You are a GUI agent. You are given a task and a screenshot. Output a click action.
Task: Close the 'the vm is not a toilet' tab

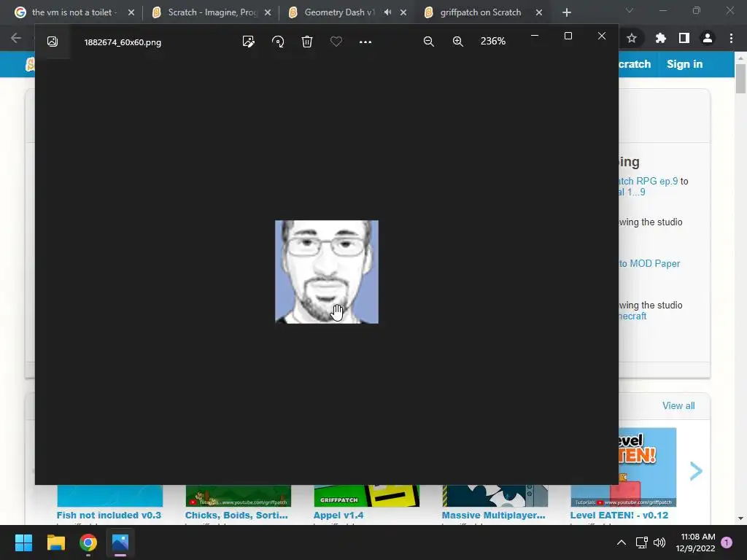click(131, 12)
